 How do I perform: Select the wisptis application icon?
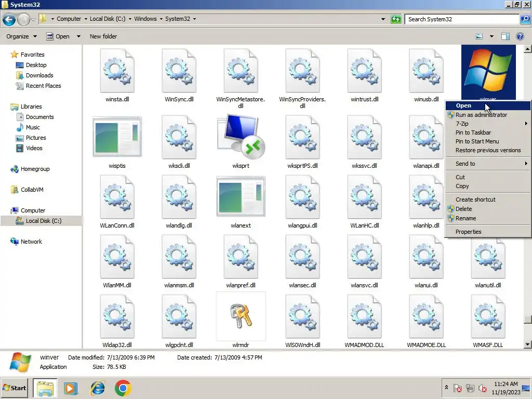117,137
